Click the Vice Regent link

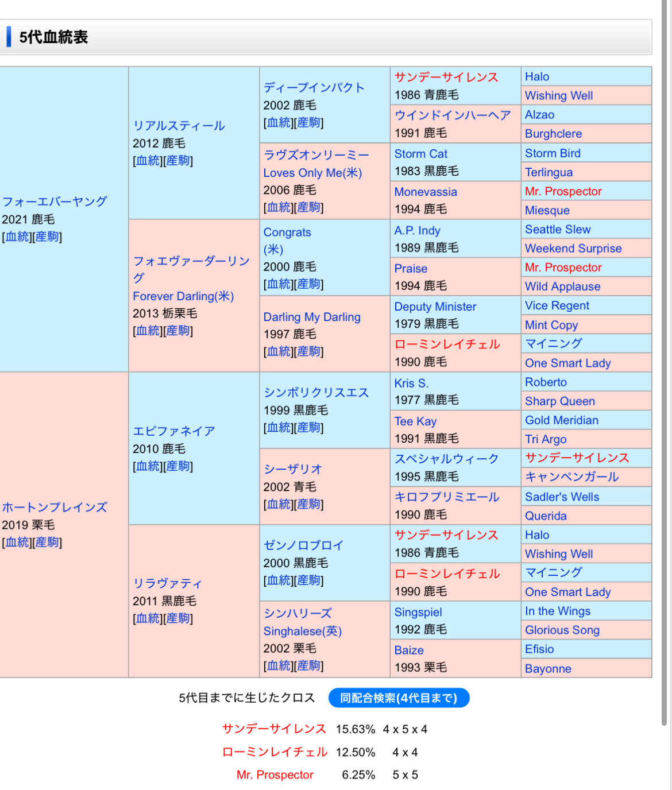(x=557, y=305)
